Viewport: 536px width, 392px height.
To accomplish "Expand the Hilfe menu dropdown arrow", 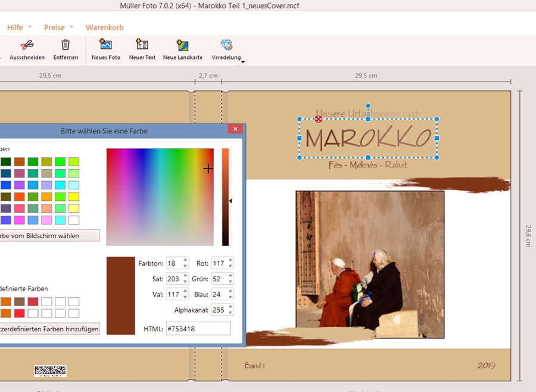I will [30, 27].
